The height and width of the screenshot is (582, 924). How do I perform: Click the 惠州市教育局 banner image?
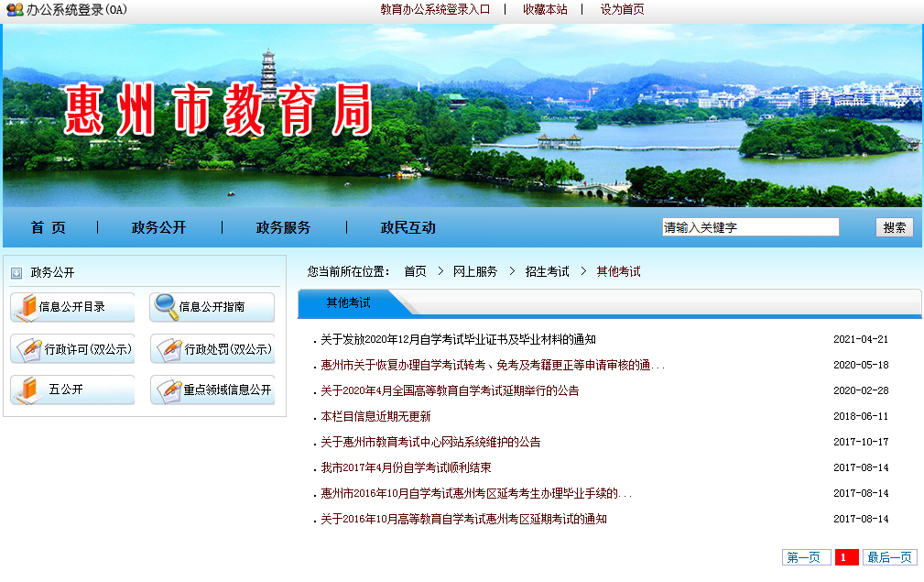[x=462, y=115]
